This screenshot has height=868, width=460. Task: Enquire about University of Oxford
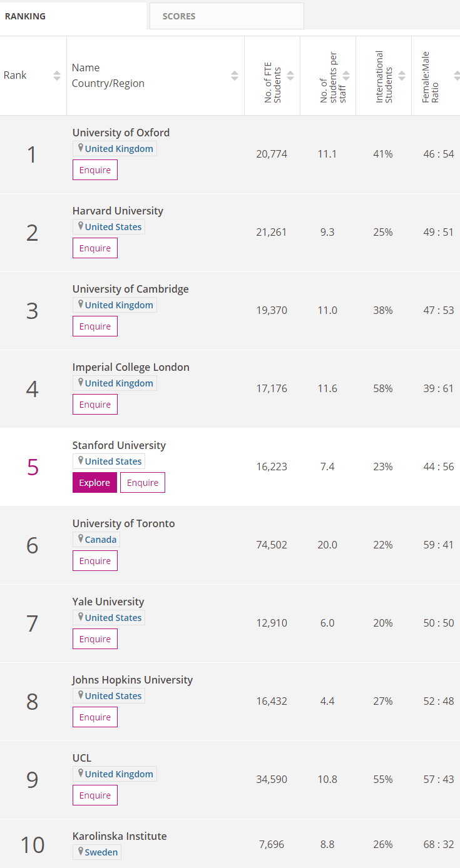click(95, 170)
